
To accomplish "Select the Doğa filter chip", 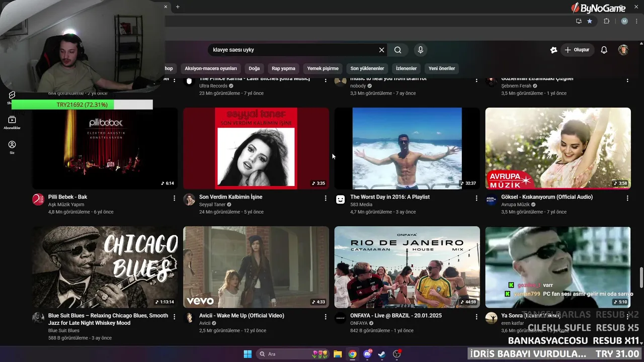I will (x=254, y=68).
